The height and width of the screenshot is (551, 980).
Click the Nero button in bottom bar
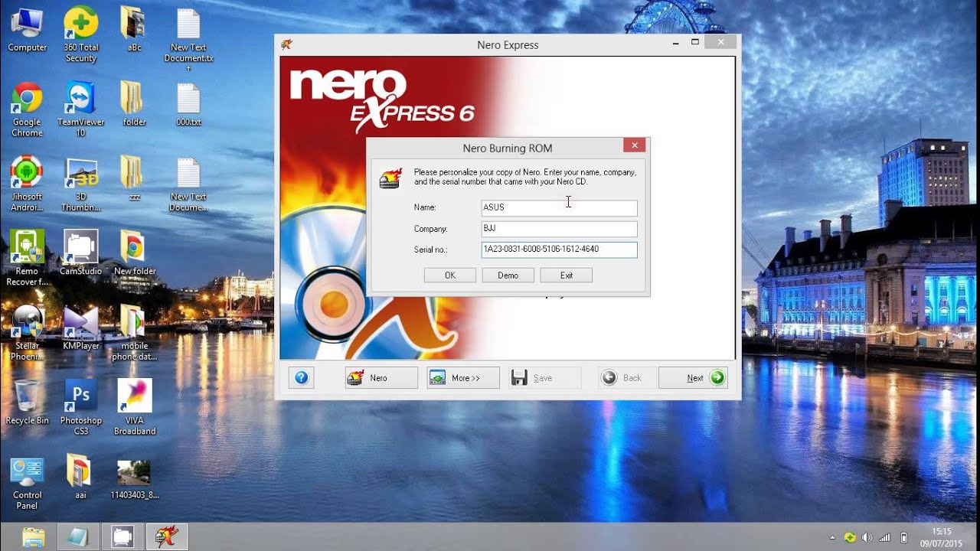coord(381,377)
